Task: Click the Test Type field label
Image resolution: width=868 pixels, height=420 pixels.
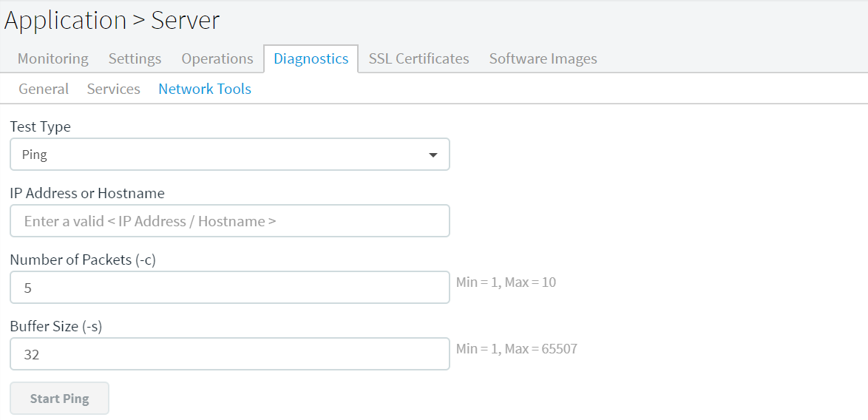Action: (x=41, y=126)
